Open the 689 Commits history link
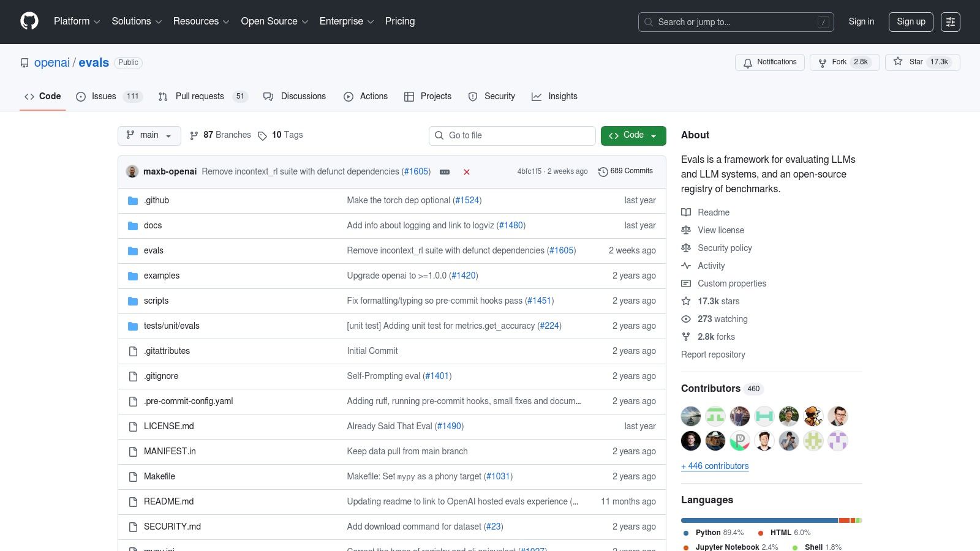The image size is (980, 551). tap(625, 171)
